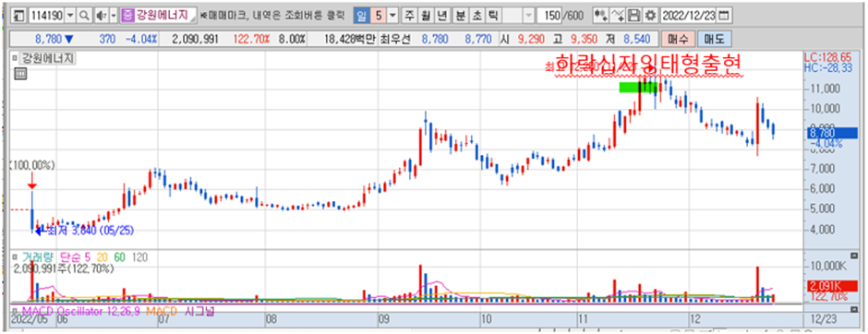Screen dimensions: 868x334
Task: Click the (100.00%) label on chart
Action: [32, 165]
